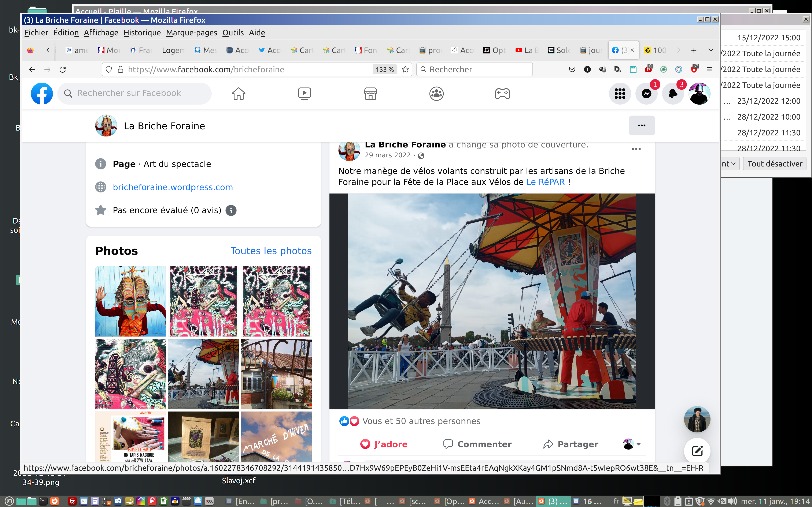Screen dimensions: 812x507
Task: Open the masked figure photo thumbnail
Action: 130,301
